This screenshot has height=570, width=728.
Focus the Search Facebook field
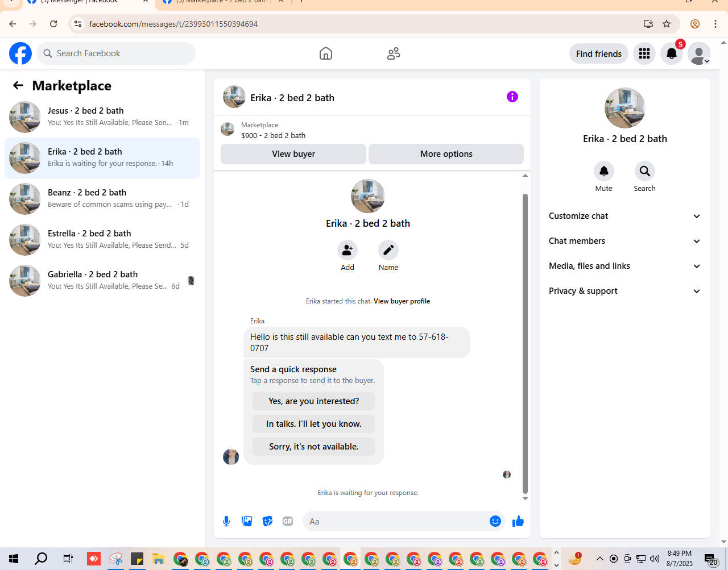point(116,53)
